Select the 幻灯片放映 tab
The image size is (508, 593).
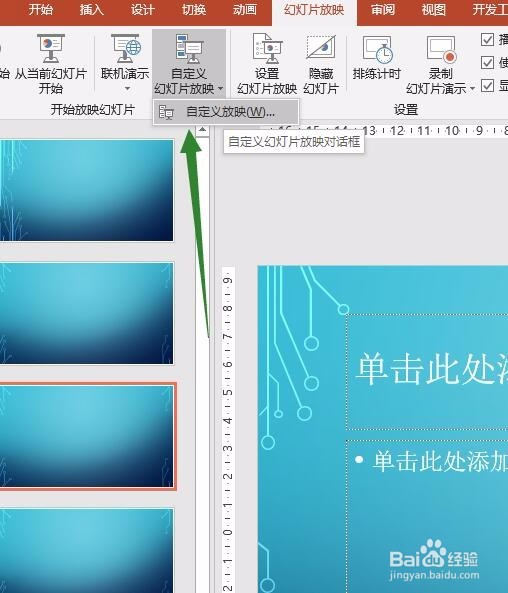314,10
